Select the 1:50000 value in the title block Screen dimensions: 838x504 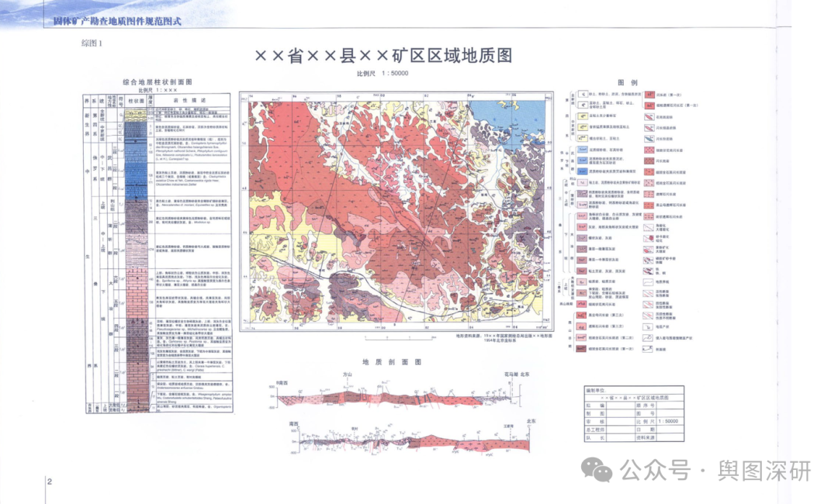pos(668,421)
